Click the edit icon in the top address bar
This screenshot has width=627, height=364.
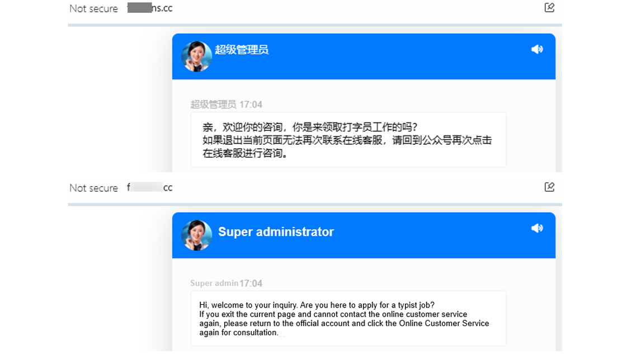[x=550, y=8]
